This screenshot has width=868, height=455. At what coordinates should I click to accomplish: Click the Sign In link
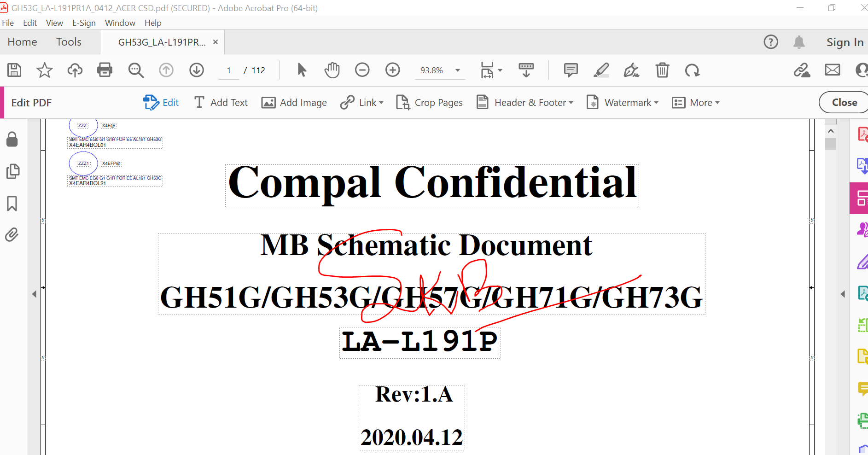[x=845, y=42]
